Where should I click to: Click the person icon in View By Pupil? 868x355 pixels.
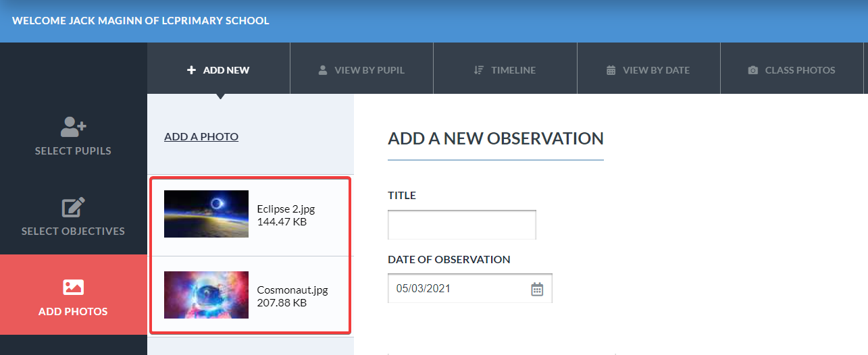click(323, 70)
